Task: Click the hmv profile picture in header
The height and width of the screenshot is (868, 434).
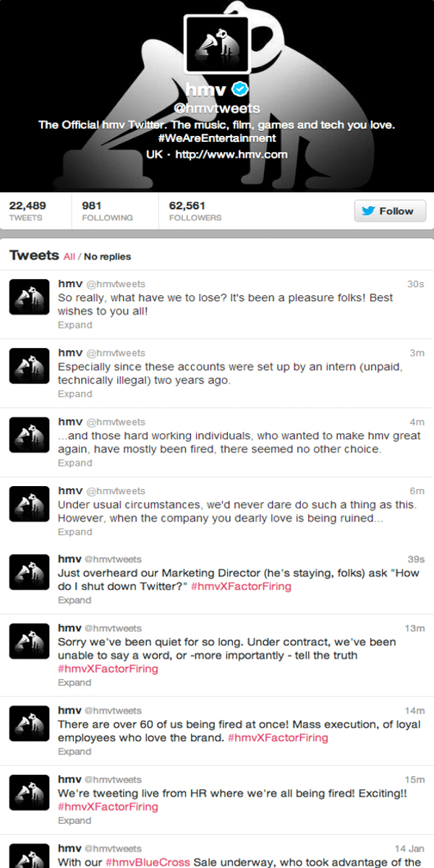Action: (217, 45)
